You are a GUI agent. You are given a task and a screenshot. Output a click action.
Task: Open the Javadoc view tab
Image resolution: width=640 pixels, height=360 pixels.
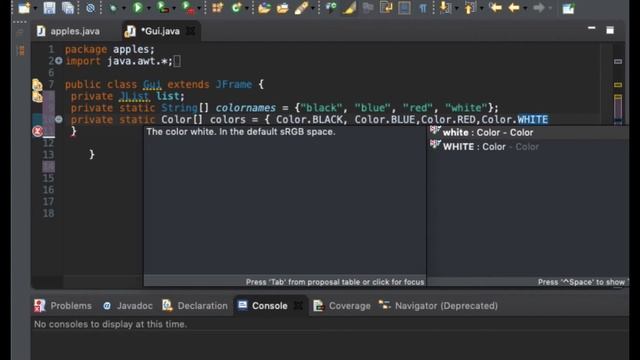128,306
